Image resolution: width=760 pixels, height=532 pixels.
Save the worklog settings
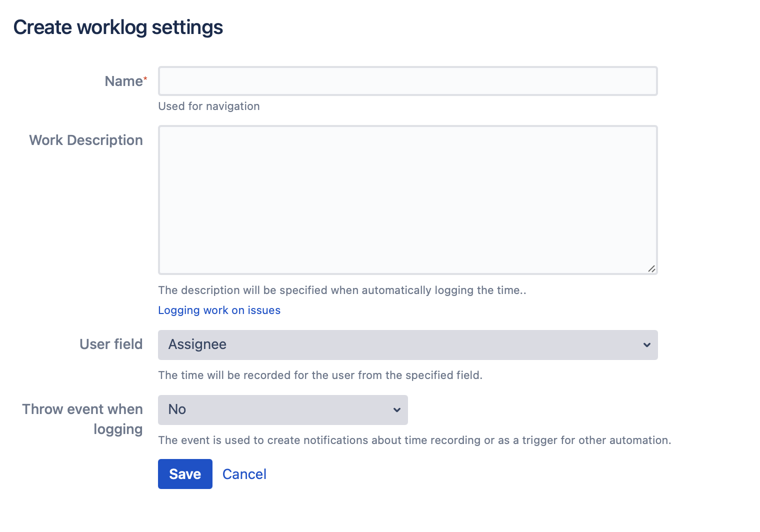click(185, 474)
